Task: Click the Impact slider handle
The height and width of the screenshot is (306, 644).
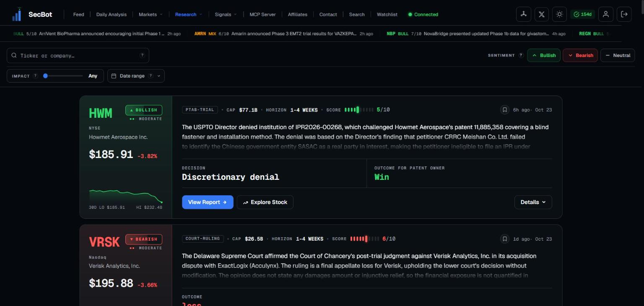Action: (45, 76)
